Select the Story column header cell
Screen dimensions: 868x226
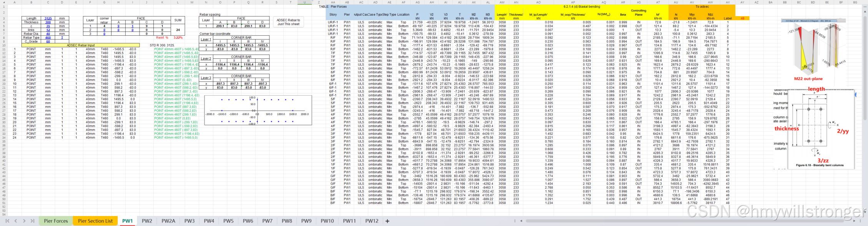coord(333,15)
